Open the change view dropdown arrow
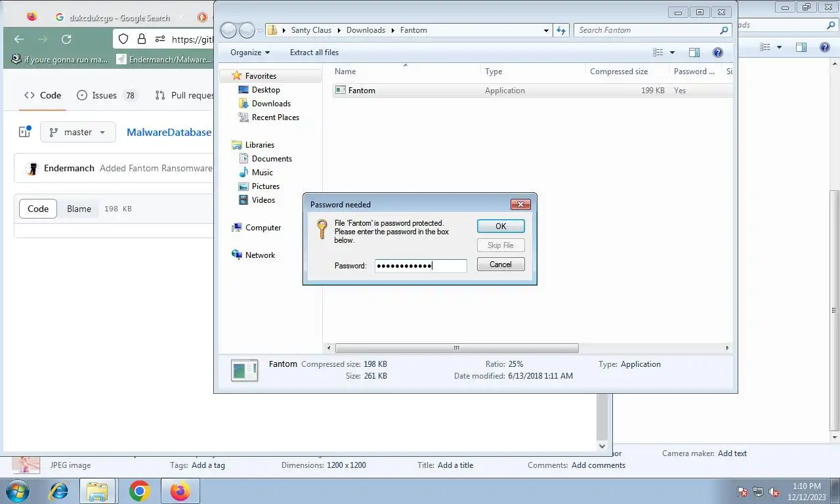Viewport: 840px width, 504px height. pos(672,52)
